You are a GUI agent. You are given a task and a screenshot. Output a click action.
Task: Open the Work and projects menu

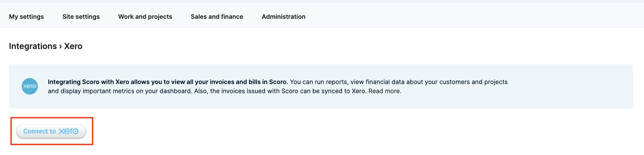(145, 17)
